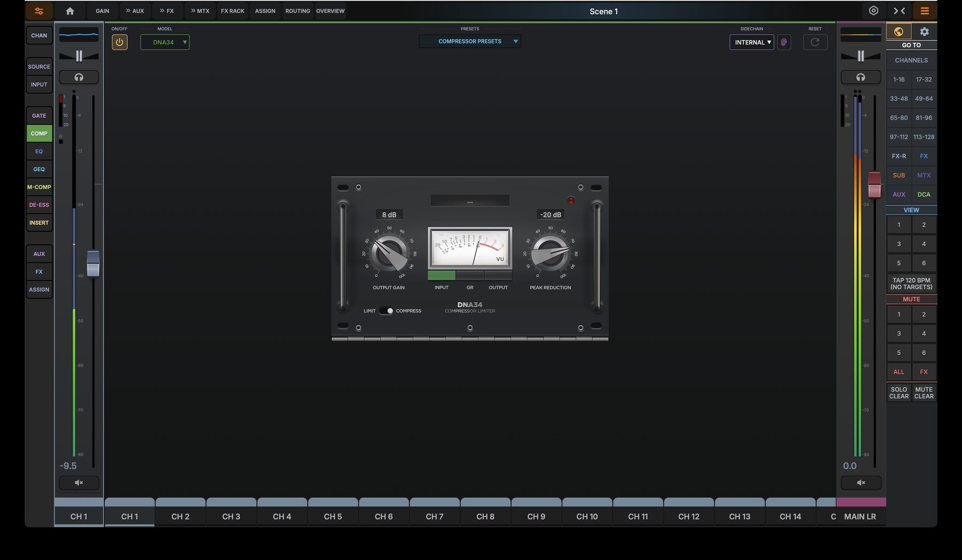The image size is (962, 560).
Task: Click the SOURCE button
Action: (39, 67)
